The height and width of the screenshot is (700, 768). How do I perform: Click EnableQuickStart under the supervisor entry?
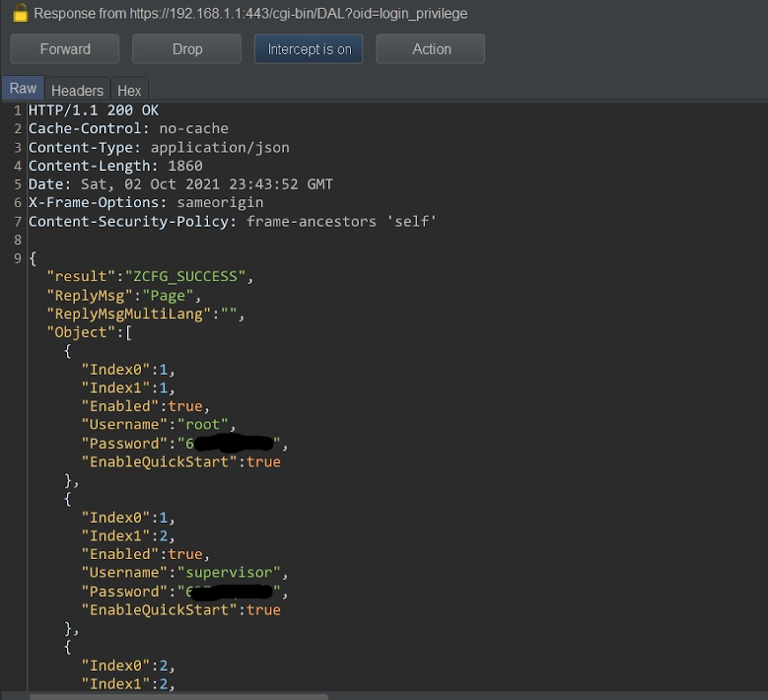pos(182,610)
